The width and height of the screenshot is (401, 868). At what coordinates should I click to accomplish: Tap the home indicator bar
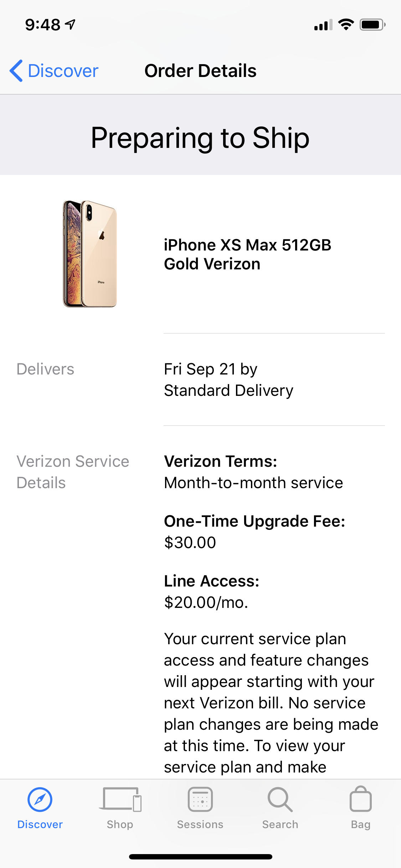click(x=200, y=857)
